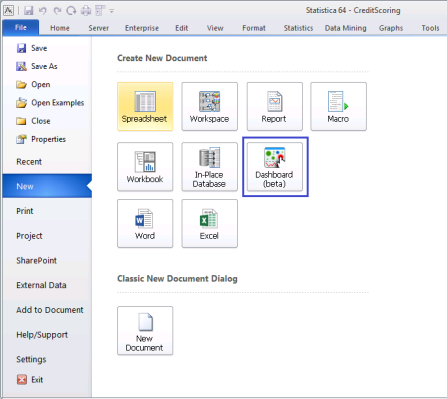The image size is (447, 399).
Task: Create a new In-Place Database
Action: tap(209, 167)
